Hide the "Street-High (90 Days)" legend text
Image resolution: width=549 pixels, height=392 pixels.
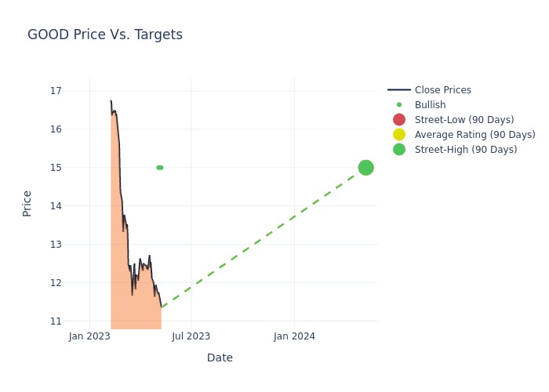466,150
